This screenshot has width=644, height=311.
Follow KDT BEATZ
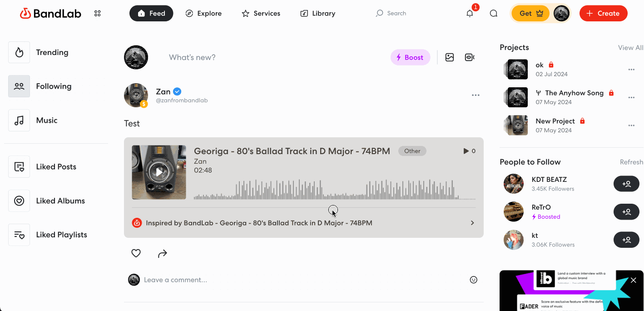(626, 184)
